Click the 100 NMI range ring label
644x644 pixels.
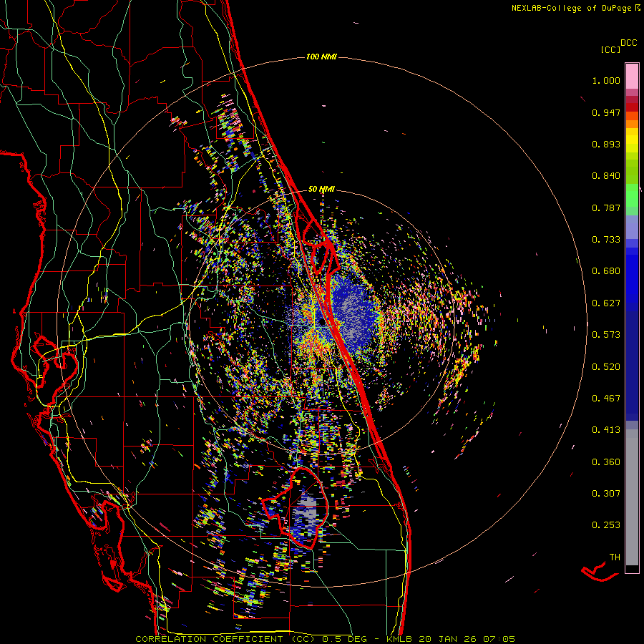click(x=321, y=57)
